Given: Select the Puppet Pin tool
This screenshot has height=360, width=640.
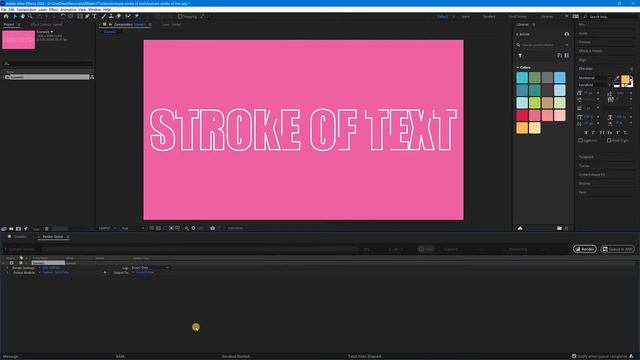Looking at the screenshot, I should click(x=137, y=16).
